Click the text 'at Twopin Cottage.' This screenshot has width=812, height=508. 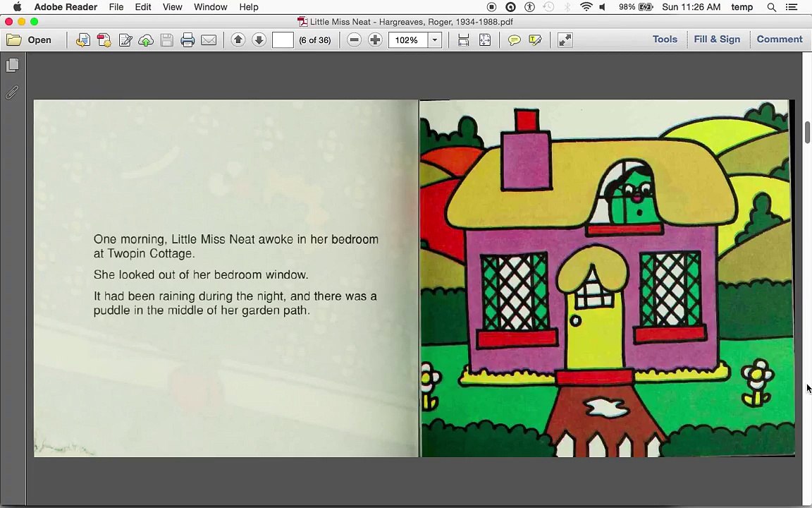[144, 253]
